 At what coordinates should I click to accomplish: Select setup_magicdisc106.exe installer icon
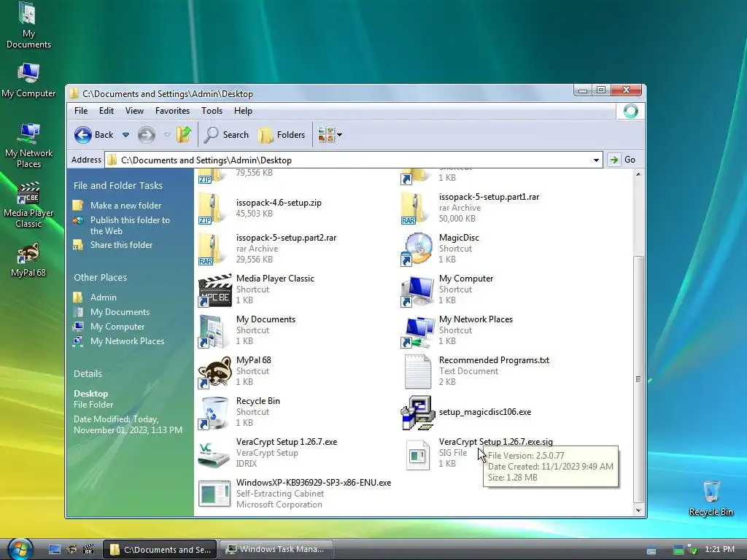[x=418, y=413]
